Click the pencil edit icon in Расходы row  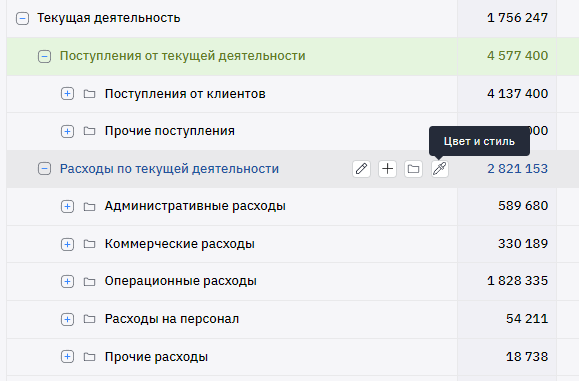pyautogui.click(x=361, y=169)
